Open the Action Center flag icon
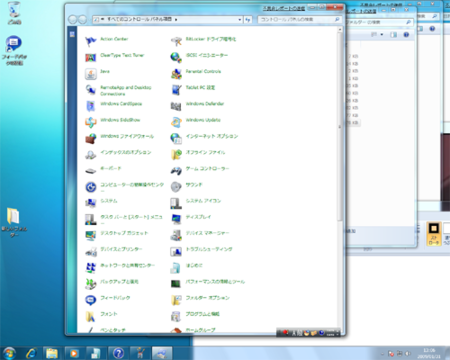The width and height of the screenshot is (450, 360). [x=90, y=41]
